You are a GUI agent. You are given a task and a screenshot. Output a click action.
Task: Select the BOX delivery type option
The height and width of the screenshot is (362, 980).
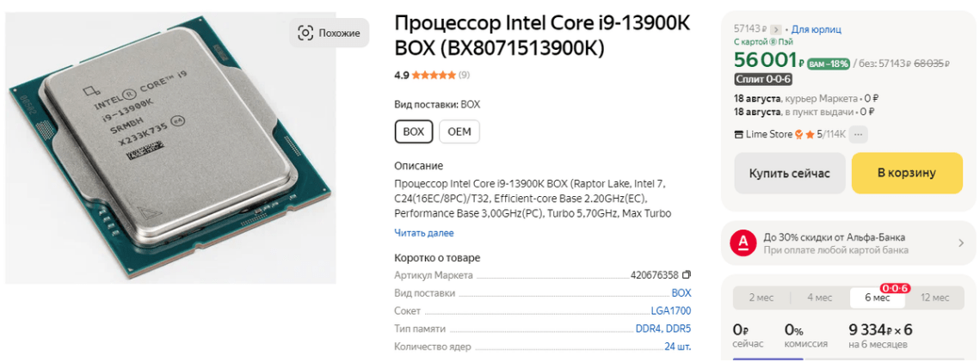pos(414,132)
